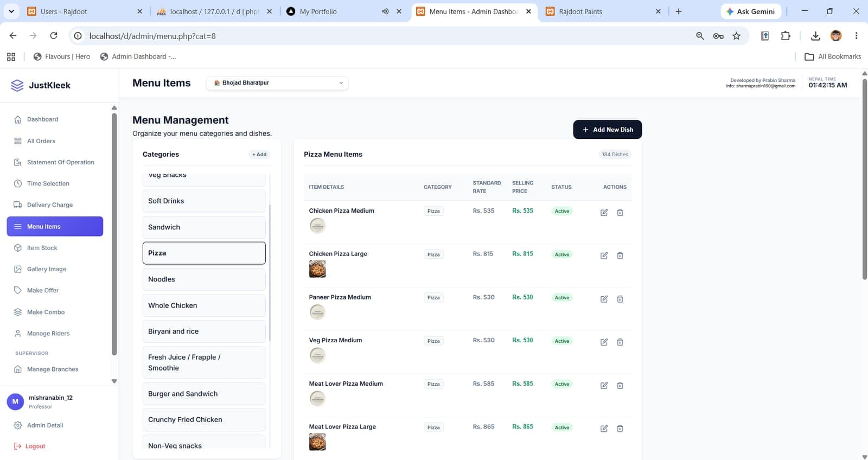Screen dimensions: 868x460
Task: Open the Admin Dashboard bookmark
Action: (138, 56)
